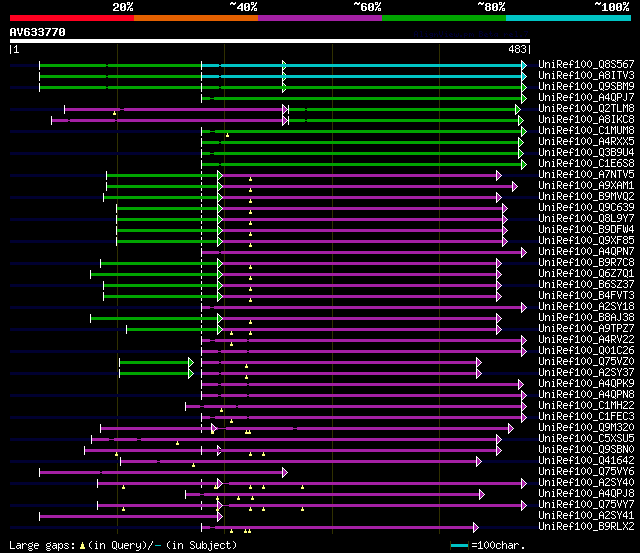Select hit UniRef100_A2SY40
Image resolution: width=640 pixels, height=553 pixels.
point(586,483)
